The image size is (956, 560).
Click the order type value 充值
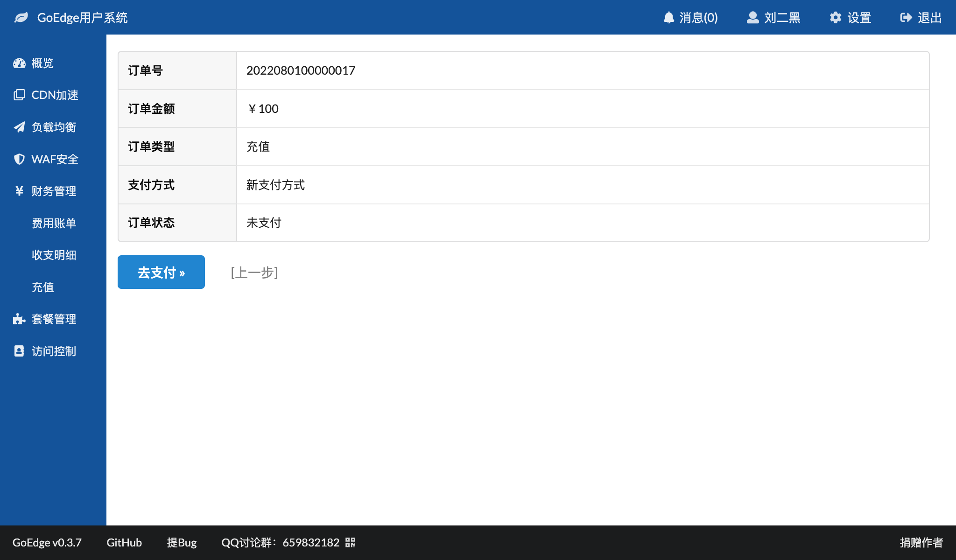pyautogui.click(x=258, y=147)
